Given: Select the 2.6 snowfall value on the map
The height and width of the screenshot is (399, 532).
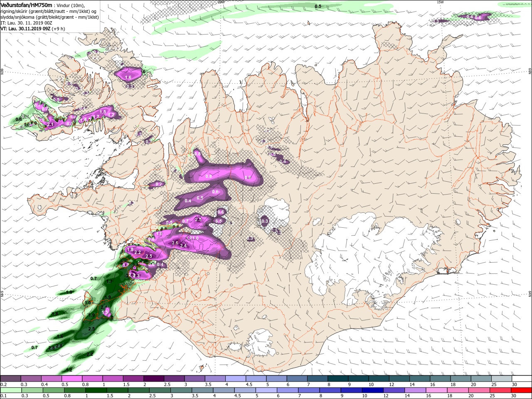Looking at the screenshot, I should point(175,243).
